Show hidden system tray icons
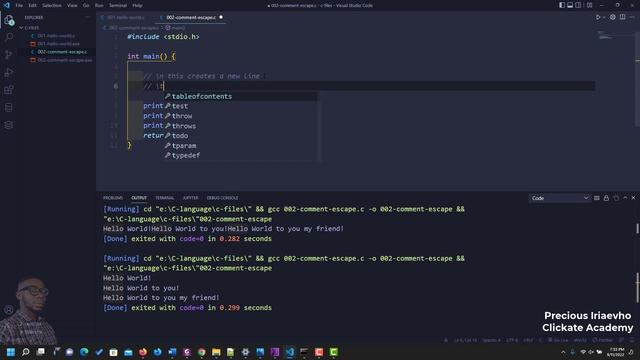Viewport: 640px width, 360px height. point(563,352)
